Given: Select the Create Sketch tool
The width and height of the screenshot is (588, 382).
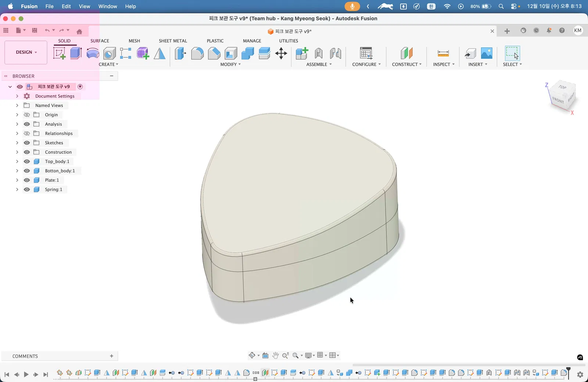Looking at the screenshot, I should point(59,53).
